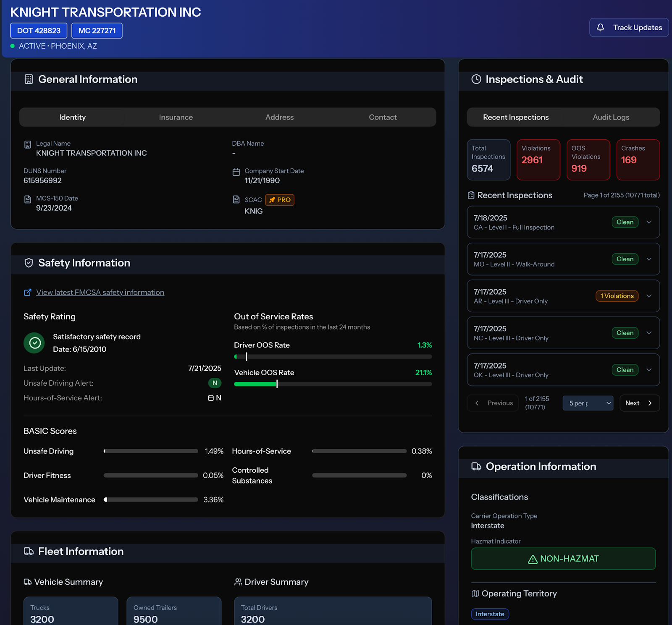Image resolution: width=672 pixels, height=625 pixels.
Task: Click the clipboard icon beside Recent Inspections heading
Action: point(471,195)
